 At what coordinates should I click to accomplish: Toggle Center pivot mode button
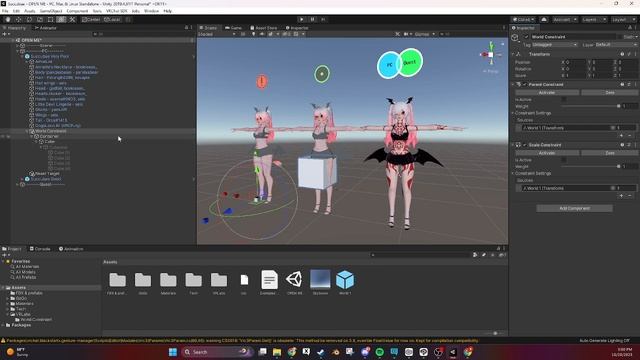[x=91, y=19]
